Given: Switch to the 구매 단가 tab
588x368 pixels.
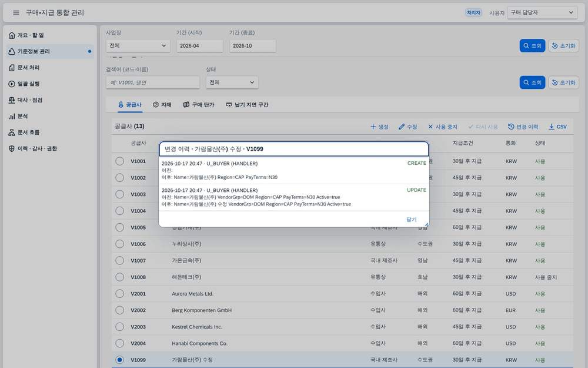Looking at the screenshot, I should tap(198, 105).
